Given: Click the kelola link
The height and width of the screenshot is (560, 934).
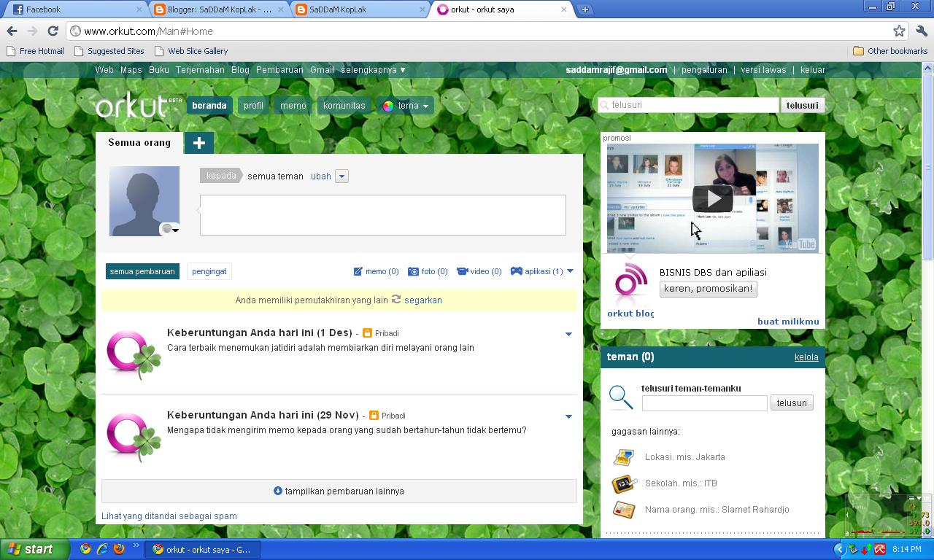Looking at the screenshot, I should click(806, 357).
